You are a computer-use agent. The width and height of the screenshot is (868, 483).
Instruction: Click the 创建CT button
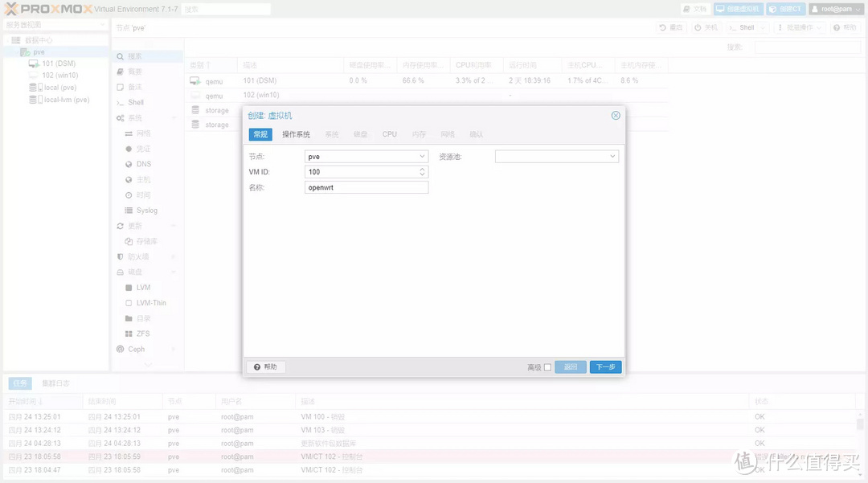coord(786,9)
